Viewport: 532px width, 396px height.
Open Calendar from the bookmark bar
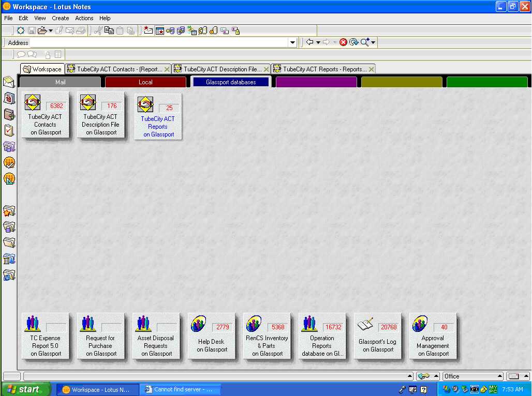(9, 98)
